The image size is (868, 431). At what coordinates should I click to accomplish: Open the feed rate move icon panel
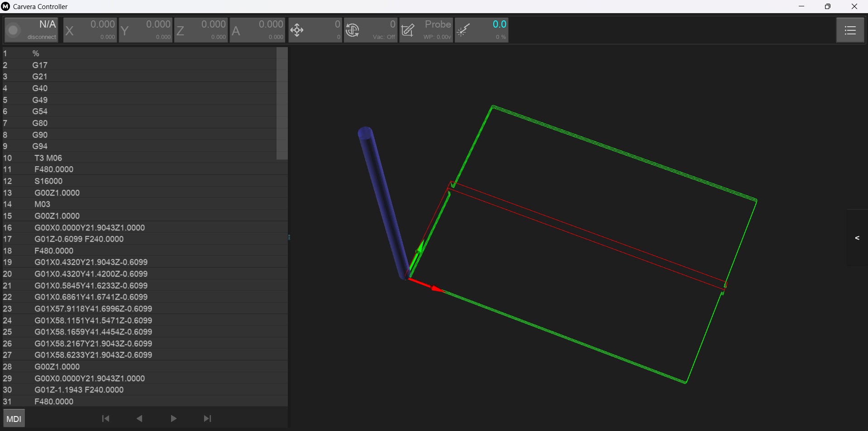315,30
